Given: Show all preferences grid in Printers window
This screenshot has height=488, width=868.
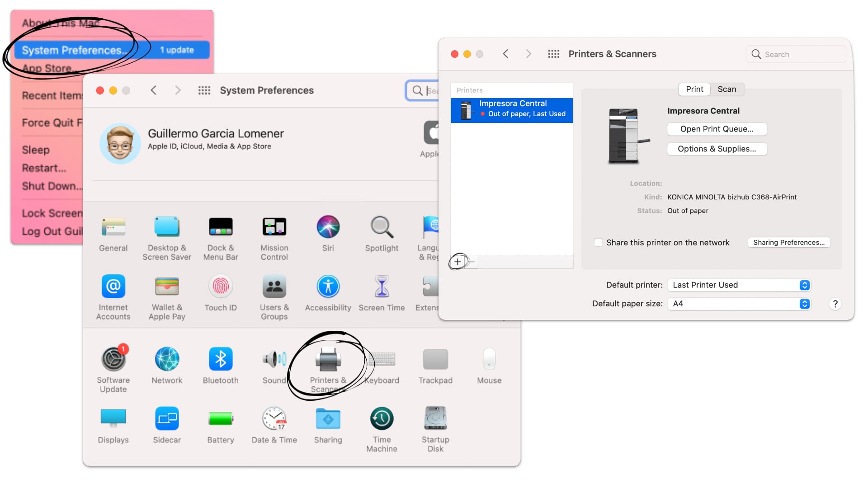Looking at the screenshot, I should [x=554, y=54].
